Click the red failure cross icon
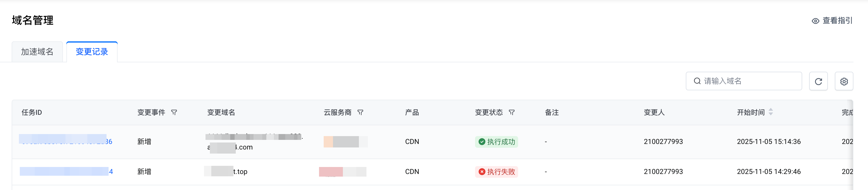The height and width of the screenshot is (190, 868). point(482,172)
